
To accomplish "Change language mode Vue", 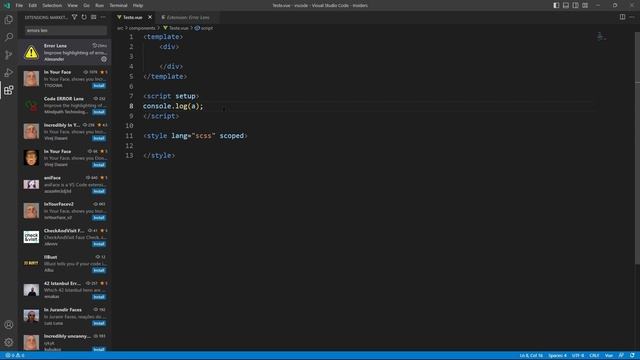I will tap(609, 356).
